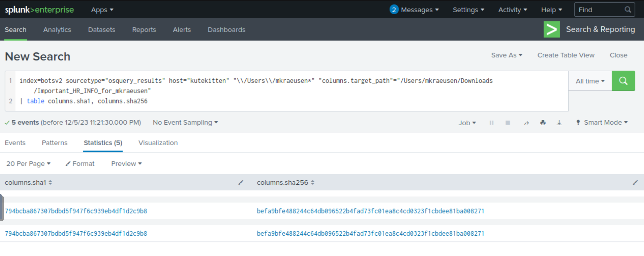Switch to the Visualization tab
The height and width of the screenshot is (256, 644).
(158, 143)
